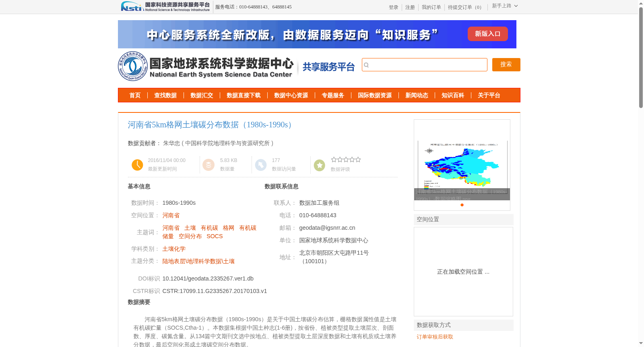Image resolution: width=644 pixels, height=347 pixels.
Task: Click the email geodata@igsnrr.ac.cn
Action: click(327, 228)
